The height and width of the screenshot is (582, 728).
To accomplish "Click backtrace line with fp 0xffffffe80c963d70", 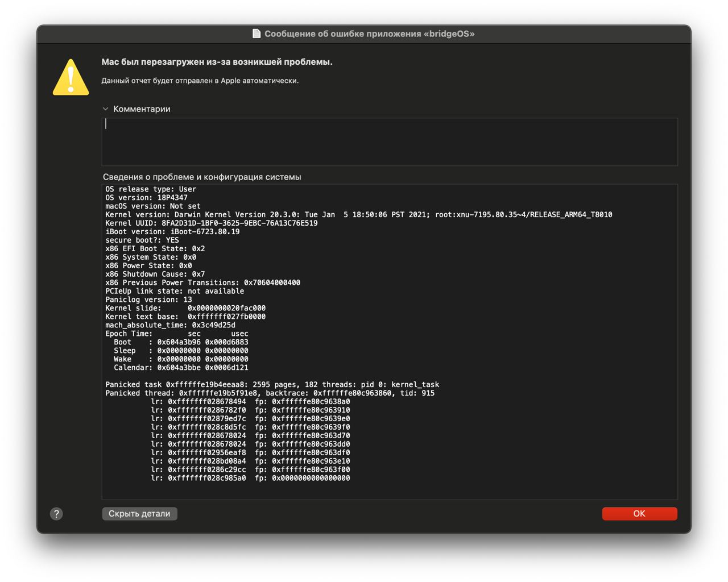I will tap(251, 436).
